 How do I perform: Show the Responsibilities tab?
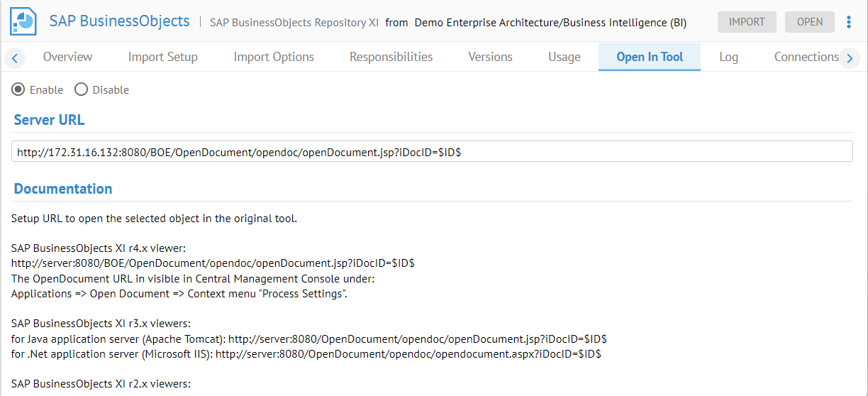click(x=391, y=57)
